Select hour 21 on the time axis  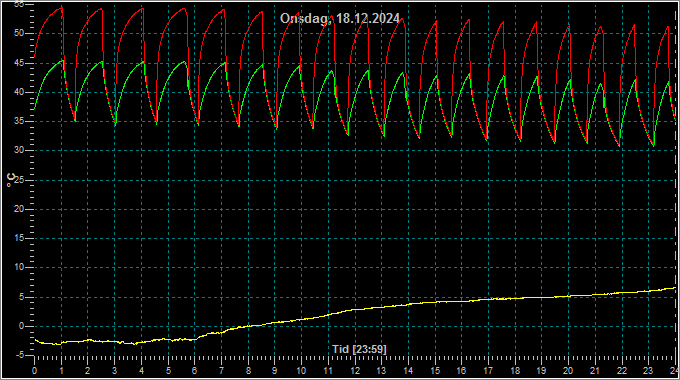click(x=595, y=371)
